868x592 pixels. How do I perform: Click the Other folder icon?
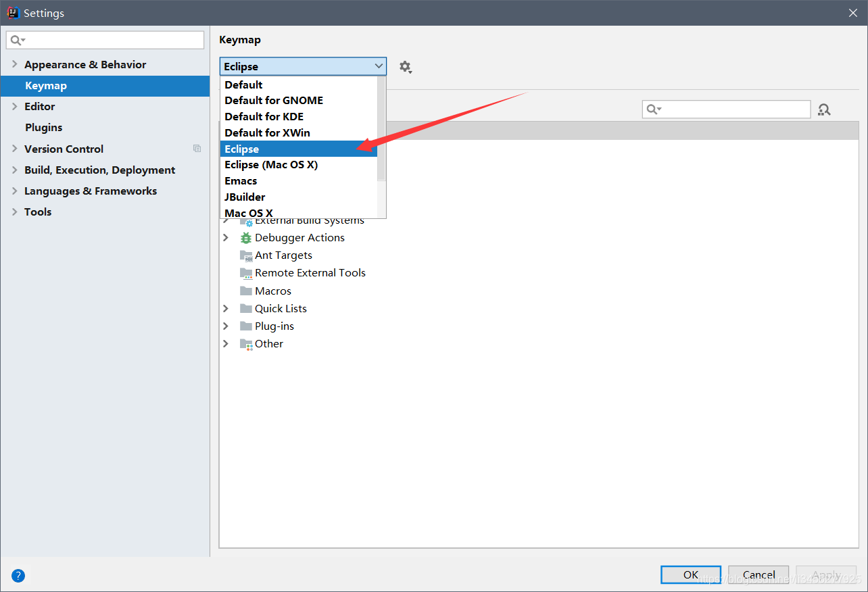[x=246, y=344]
